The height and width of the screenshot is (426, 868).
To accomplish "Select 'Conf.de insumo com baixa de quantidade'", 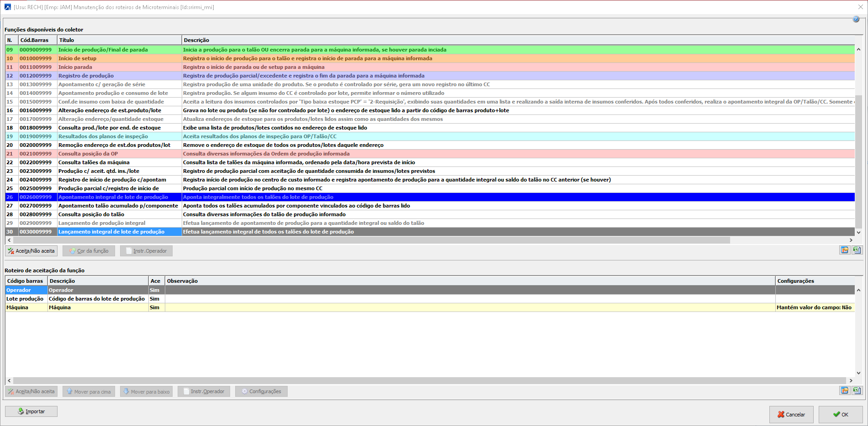I will [430, 102].
